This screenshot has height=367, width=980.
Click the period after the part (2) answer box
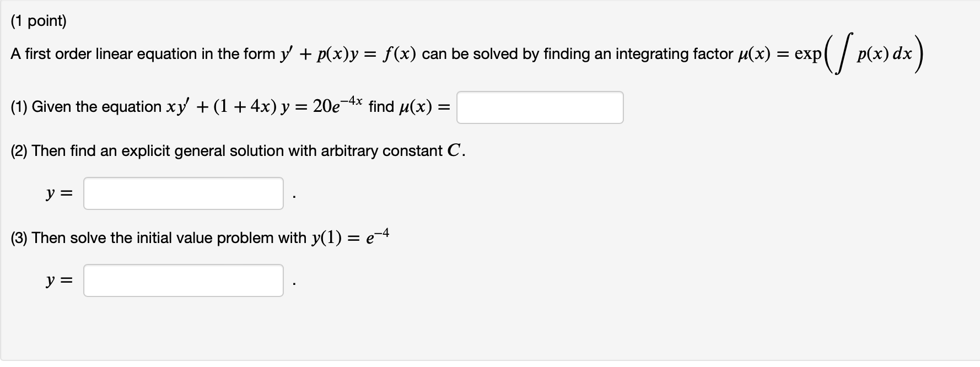(x=295, y=196)
